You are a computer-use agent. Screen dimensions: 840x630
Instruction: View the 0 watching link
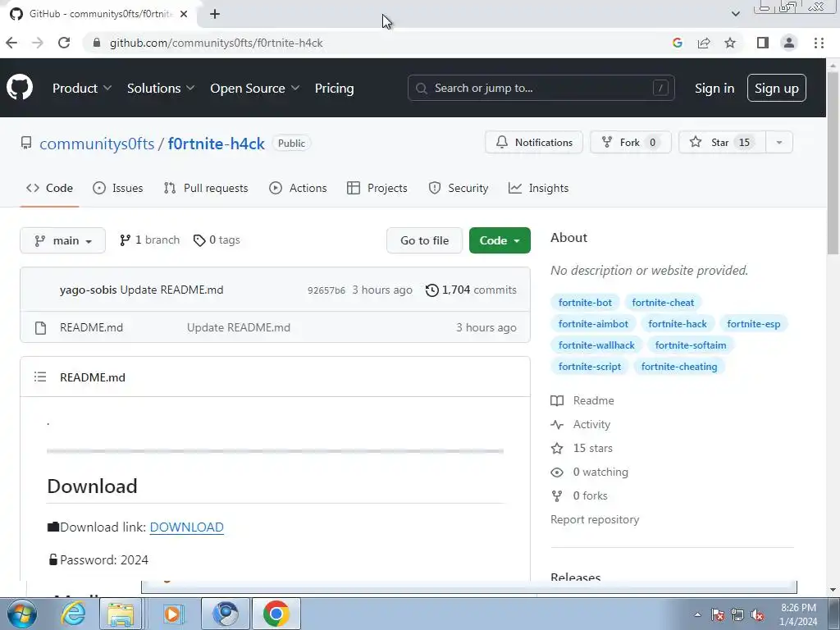(x=589, y=472)
